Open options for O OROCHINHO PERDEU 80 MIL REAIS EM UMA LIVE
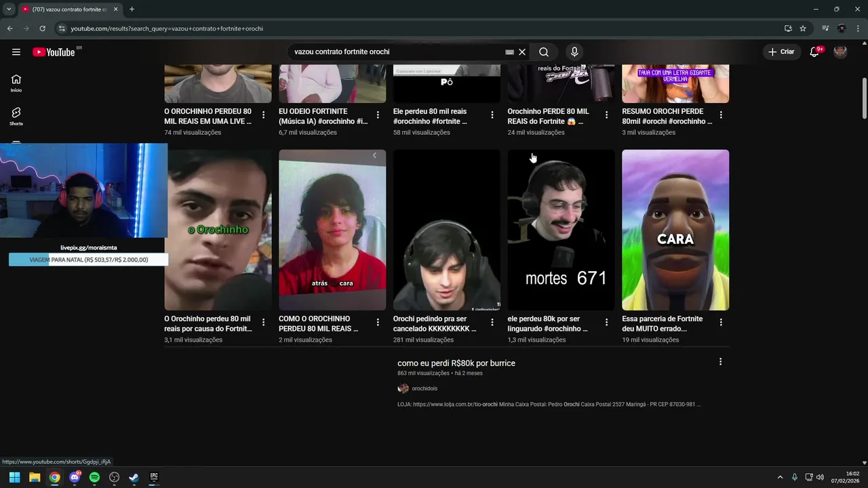 [263, 115]
